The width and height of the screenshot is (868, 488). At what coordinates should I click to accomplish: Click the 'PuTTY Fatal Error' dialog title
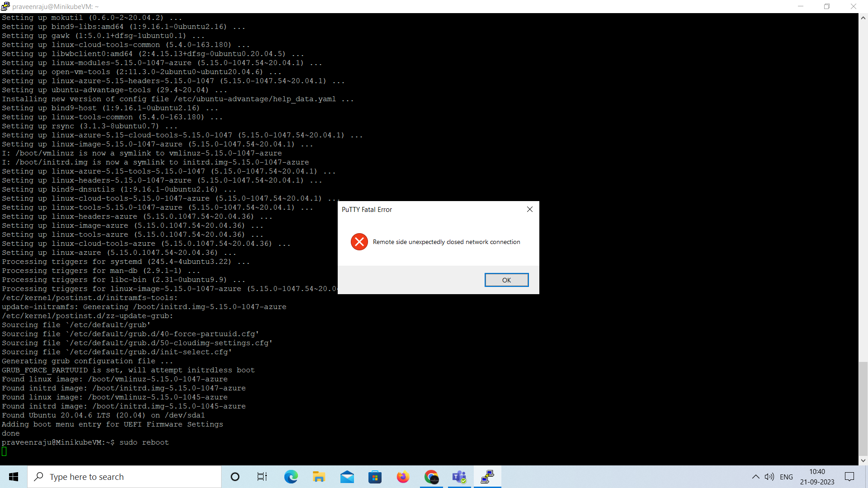point(367,210)
